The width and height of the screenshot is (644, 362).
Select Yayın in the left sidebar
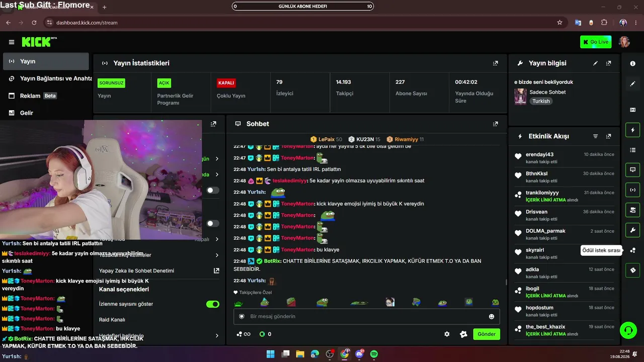click(46, 61)
